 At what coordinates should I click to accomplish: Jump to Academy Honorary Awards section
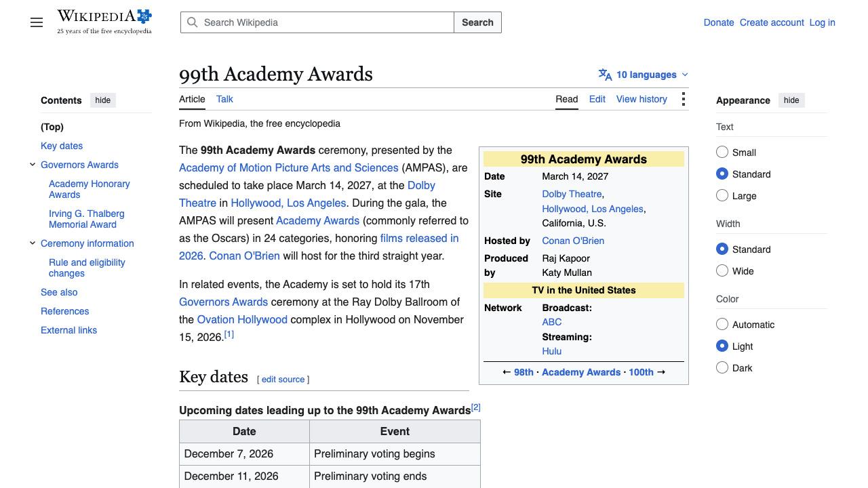[90, 189]
